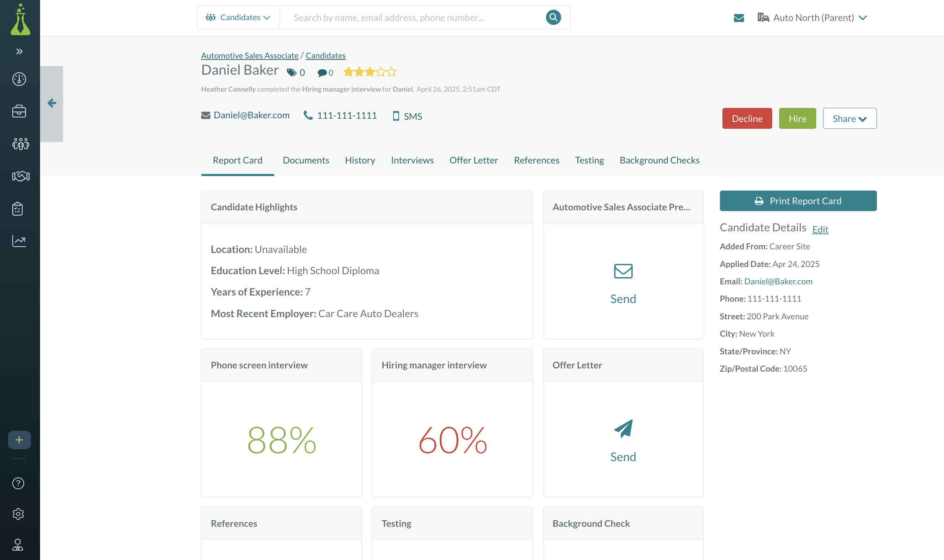Image resolution: width=944 pixels, height=560 pixels.
Task: Open the dashboard gauge sidebar icon
Action: [19, 79]
